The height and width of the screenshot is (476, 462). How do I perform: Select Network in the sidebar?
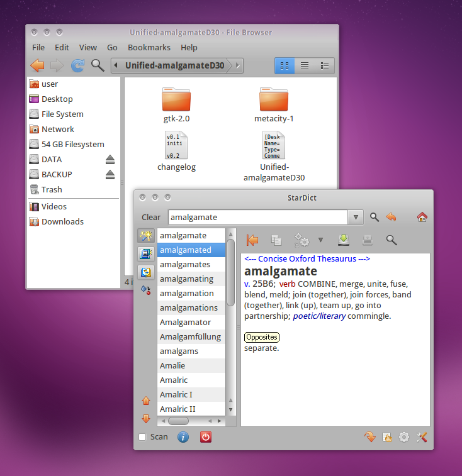tap(74, 130)
